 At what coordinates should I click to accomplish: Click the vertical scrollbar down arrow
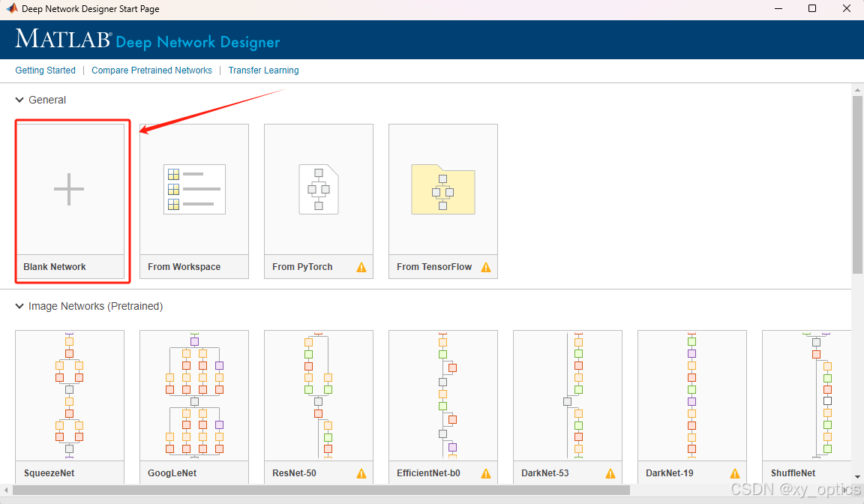(x=857, y=477)
